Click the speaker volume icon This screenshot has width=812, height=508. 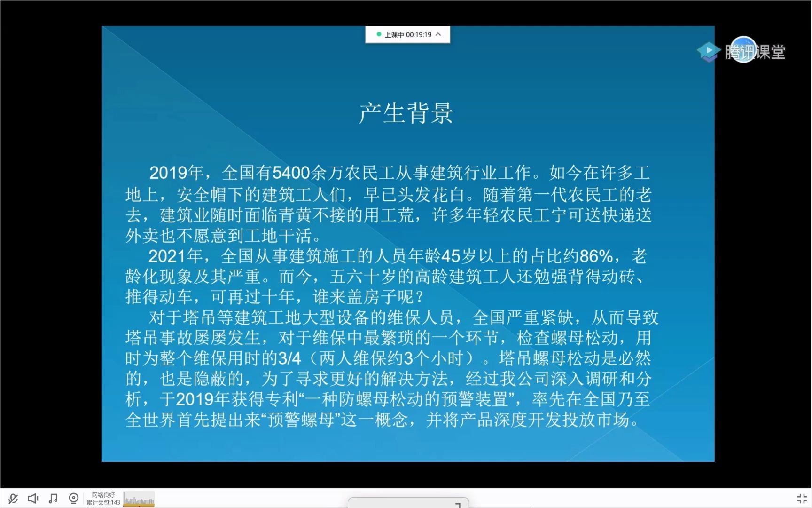pyautogui.click(x=33, y=499)
